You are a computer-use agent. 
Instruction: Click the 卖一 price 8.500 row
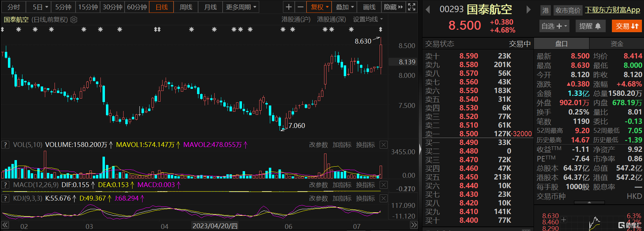[x=478, y=134]
